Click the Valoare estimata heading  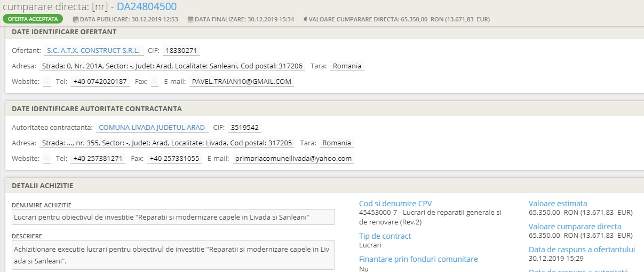(558, 204)
